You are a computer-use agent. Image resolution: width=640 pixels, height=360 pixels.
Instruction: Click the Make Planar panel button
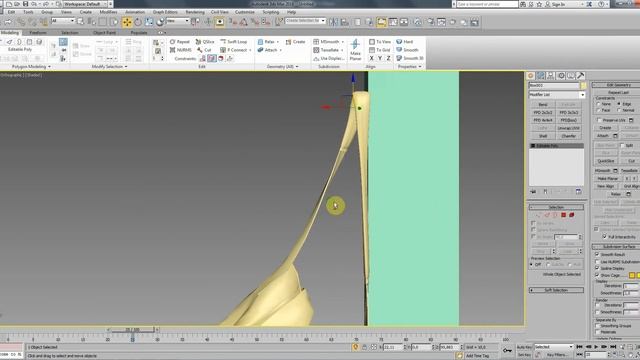607,178
